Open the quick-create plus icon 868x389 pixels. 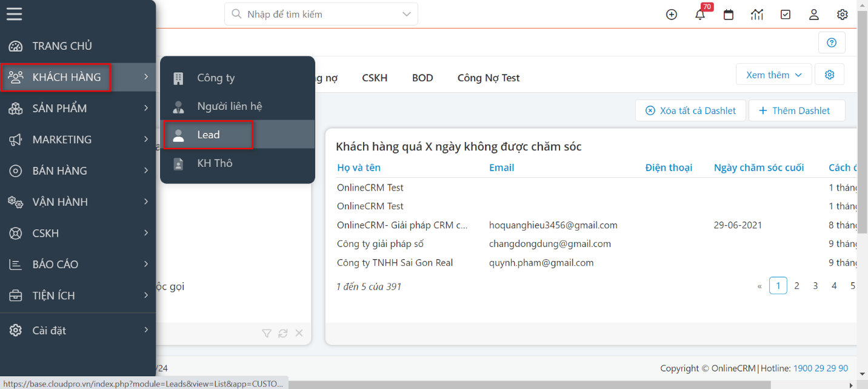671,14
